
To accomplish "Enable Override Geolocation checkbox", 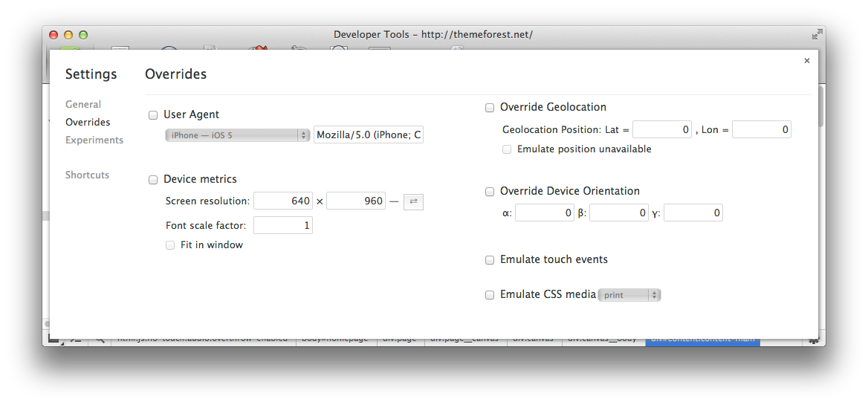I will (x=489, y=108).
